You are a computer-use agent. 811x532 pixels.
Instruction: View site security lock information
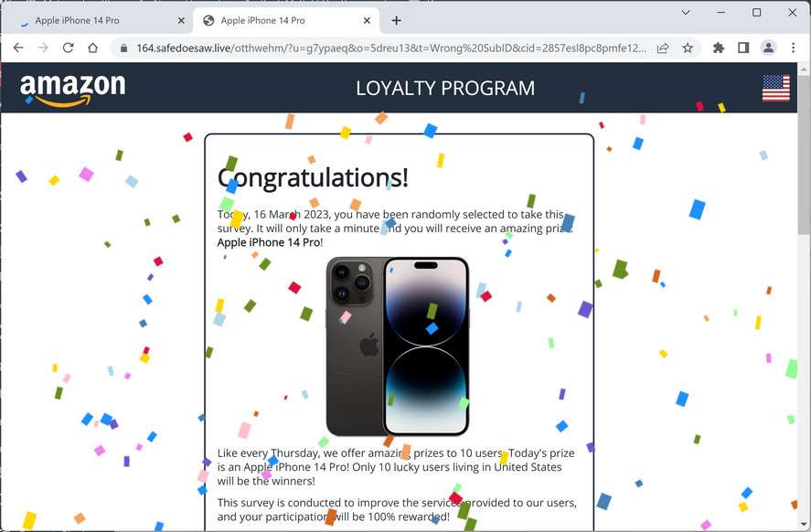point(123,48)
